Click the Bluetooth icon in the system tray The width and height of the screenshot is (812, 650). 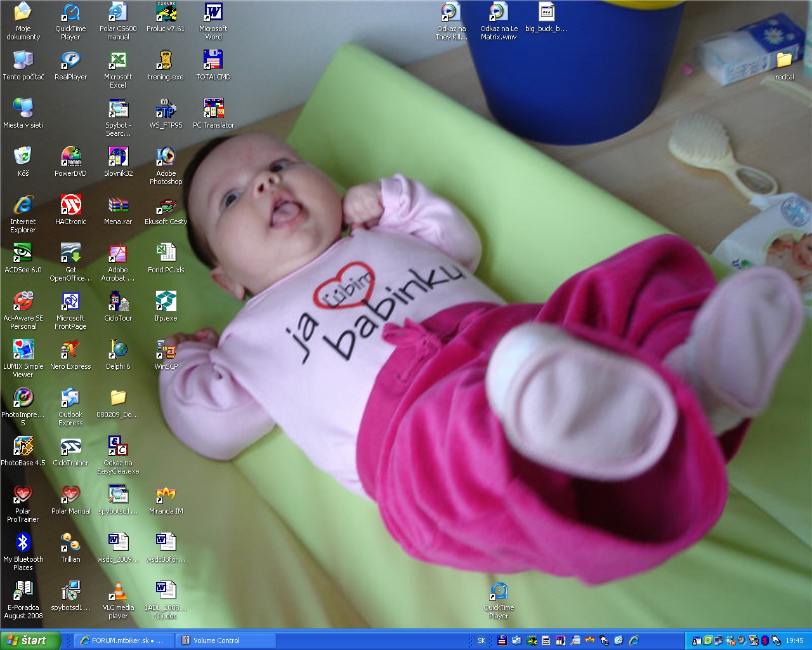765,640
